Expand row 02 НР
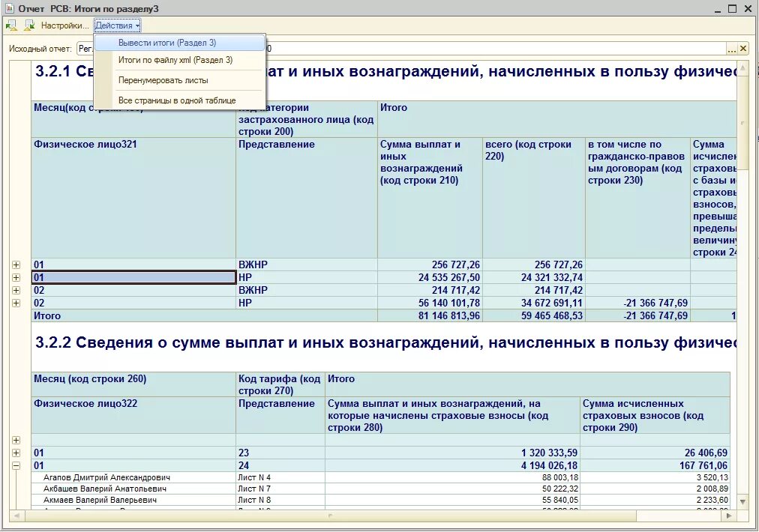 pyautogui.click(x=16, y=303)
